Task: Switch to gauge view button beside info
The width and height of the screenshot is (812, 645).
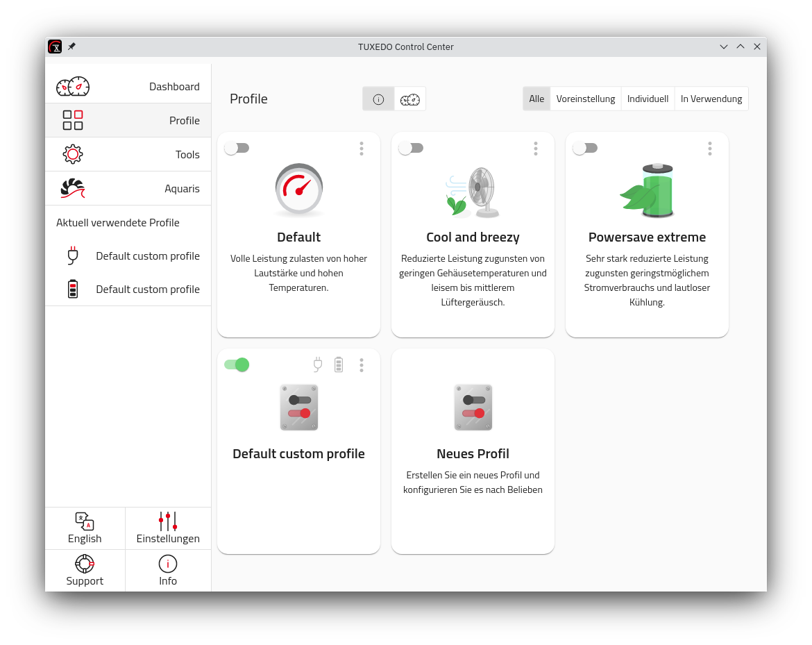Action: coord(409,99)
